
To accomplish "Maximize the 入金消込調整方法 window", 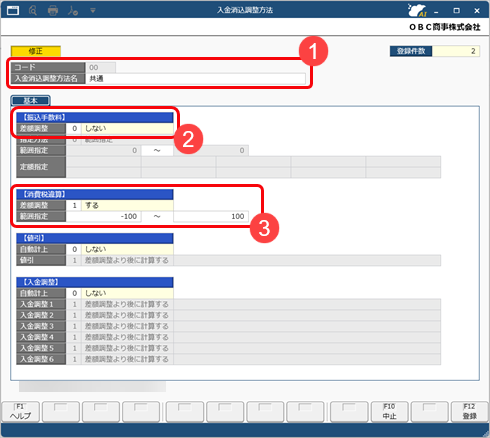I will click(457, 11).
